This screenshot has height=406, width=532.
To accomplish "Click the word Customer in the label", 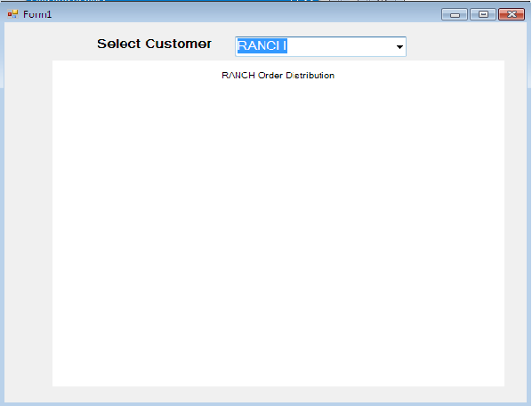I will (179, 44).
